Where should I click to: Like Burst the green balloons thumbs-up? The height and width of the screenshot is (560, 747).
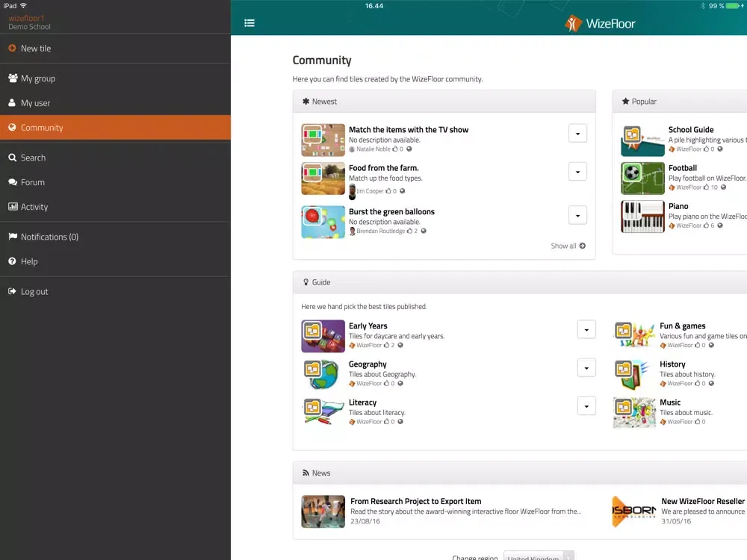[409, 231]
